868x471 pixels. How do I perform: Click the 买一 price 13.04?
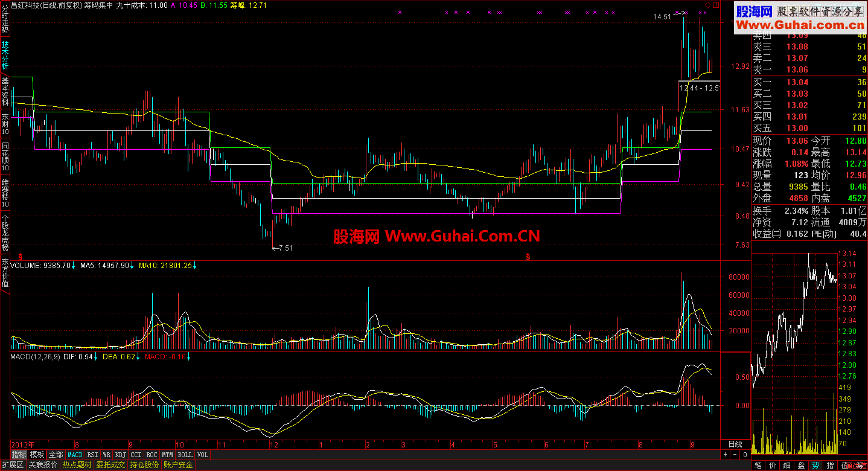click(797, 82)
